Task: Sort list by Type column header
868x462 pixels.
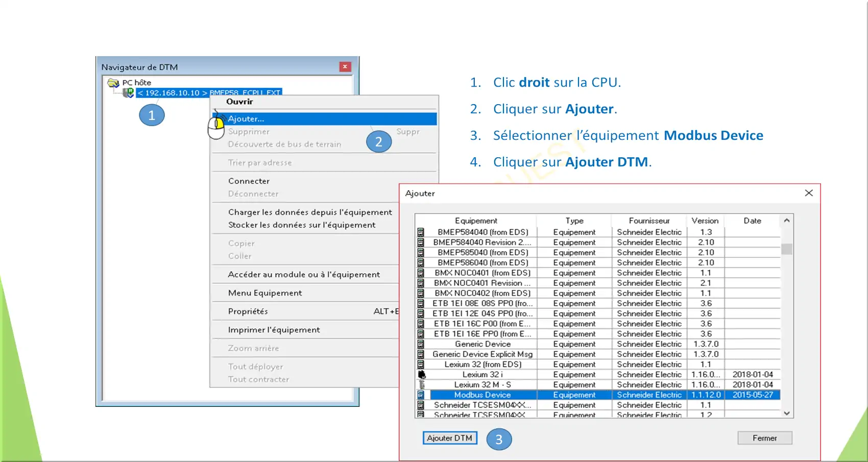Action: point(574,221)
